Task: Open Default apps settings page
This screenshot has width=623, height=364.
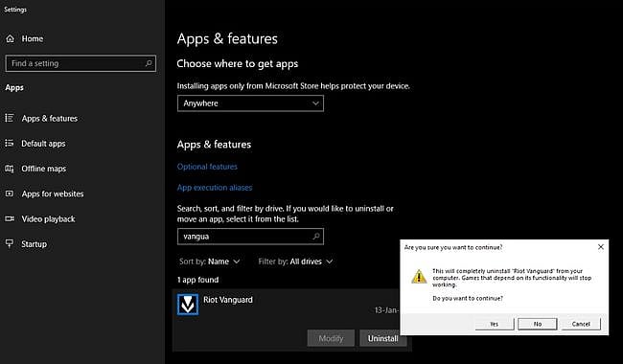Action: (x=43, y=144)
